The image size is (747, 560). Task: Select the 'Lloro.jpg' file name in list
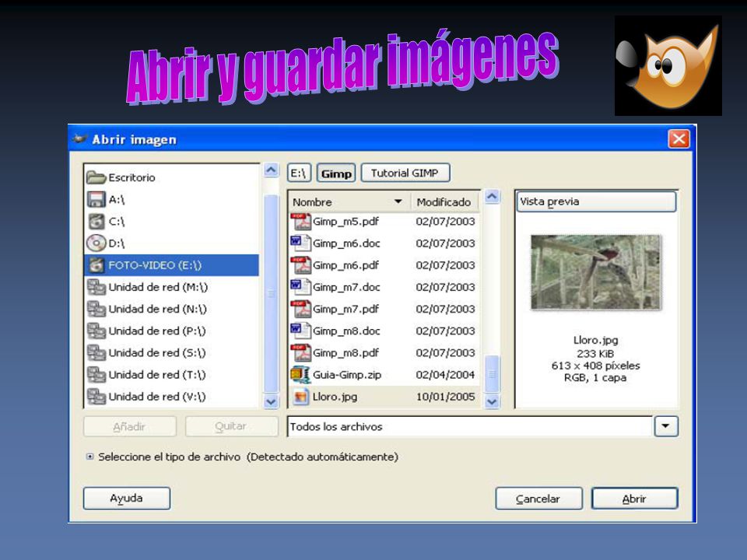click(x=335, y=397)
